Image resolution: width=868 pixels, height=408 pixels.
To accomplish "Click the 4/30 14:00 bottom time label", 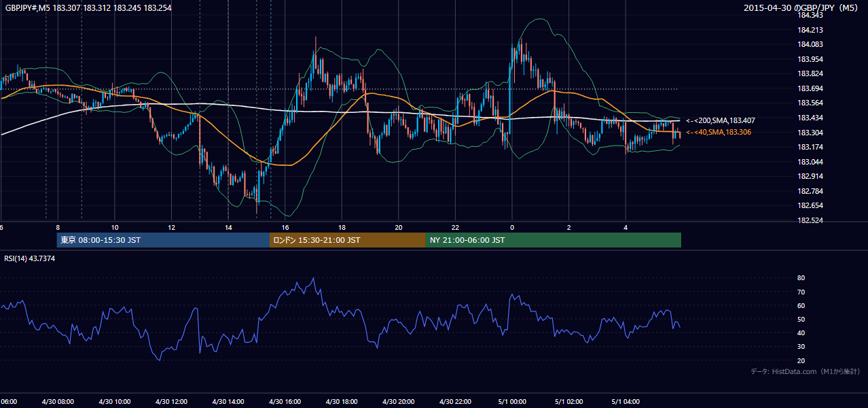I will coord(228,402).
